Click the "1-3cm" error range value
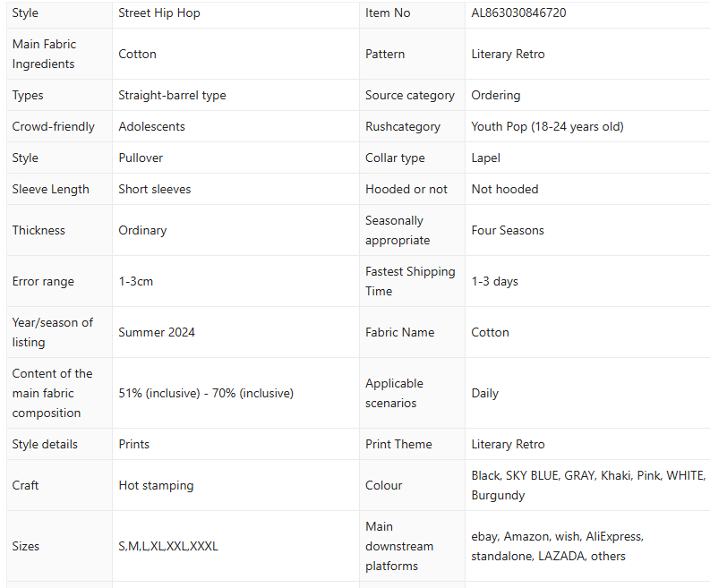 tap(135, 281)
